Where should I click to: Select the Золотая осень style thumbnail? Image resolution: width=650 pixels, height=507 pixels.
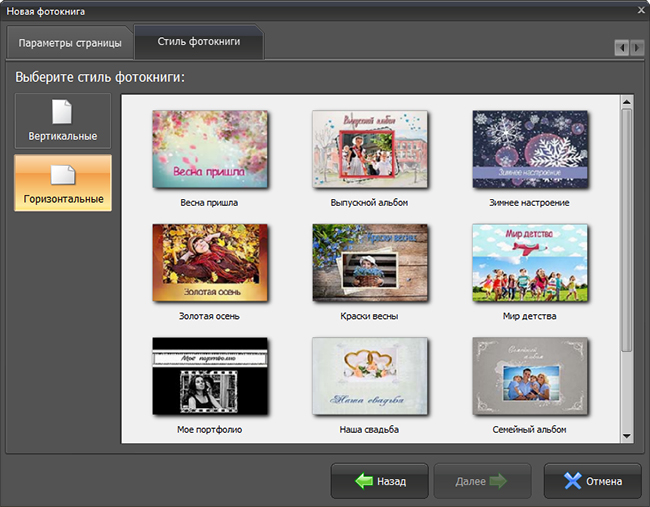coord(210,262)
